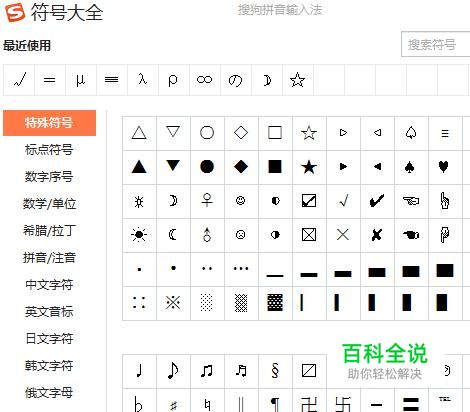The height and width of the screenshot is (412, 470).
Task: Insert hollow spade symbol
Action: [x=411, y=133]
